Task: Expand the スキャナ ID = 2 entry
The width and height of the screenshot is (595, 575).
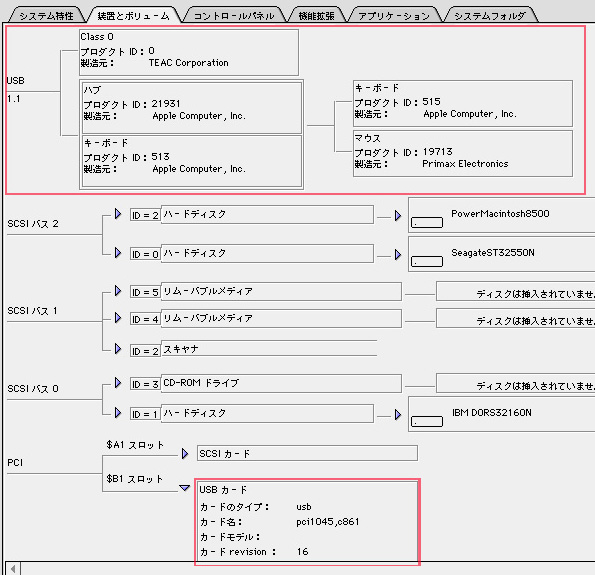Action: click(118, 349)
